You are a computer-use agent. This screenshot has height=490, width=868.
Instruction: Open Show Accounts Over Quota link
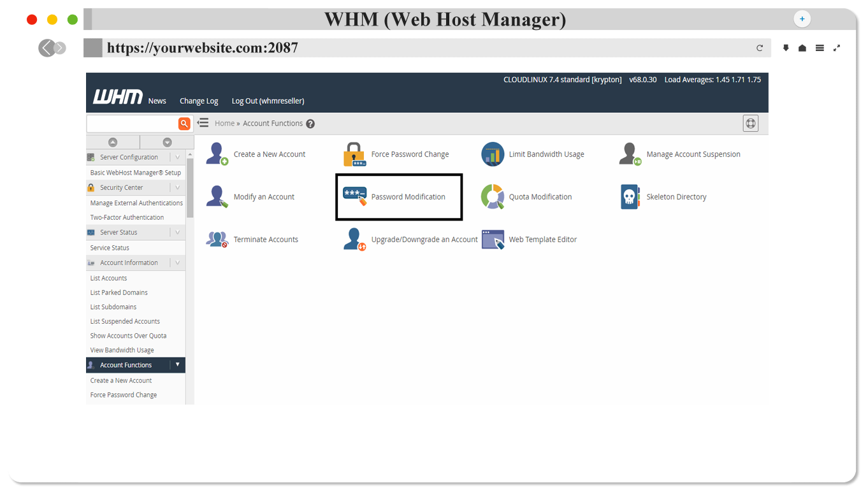(x=128, y=336)
